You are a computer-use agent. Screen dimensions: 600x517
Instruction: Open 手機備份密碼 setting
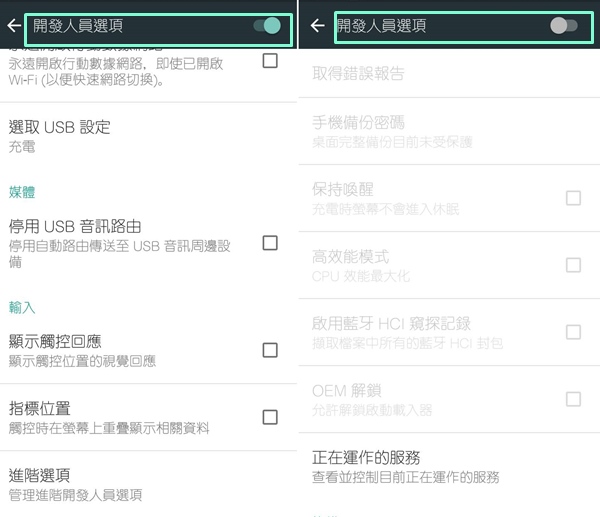tap(358, 131)
